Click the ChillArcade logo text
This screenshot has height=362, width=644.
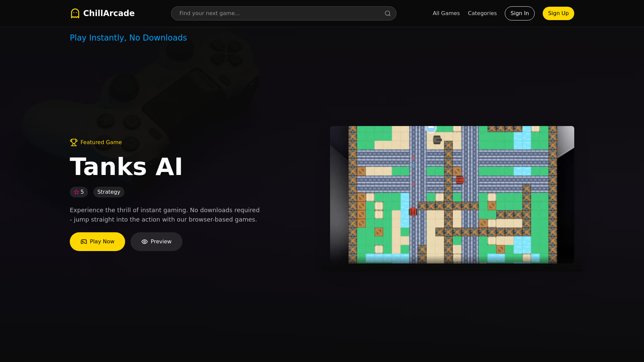pos(109,13)
